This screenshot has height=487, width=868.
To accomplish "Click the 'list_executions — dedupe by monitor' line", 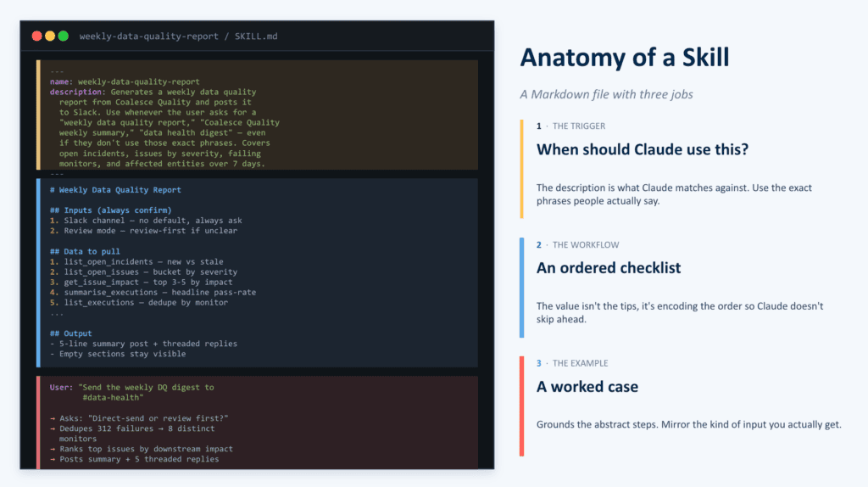I will pos(139,303).
